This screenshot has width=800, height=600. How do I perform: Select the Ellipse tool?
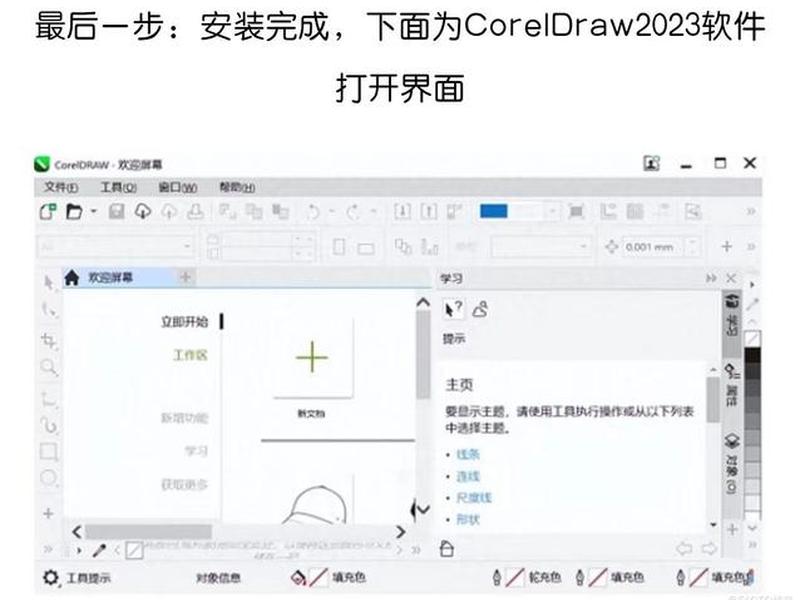pyautogui.click(x=49, y=478)
